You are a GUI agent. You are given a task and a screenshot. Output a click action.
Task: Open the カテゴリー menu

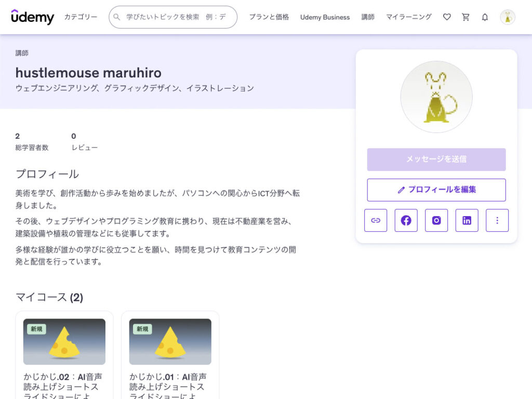pyautogui.click(x=81, y=17)
